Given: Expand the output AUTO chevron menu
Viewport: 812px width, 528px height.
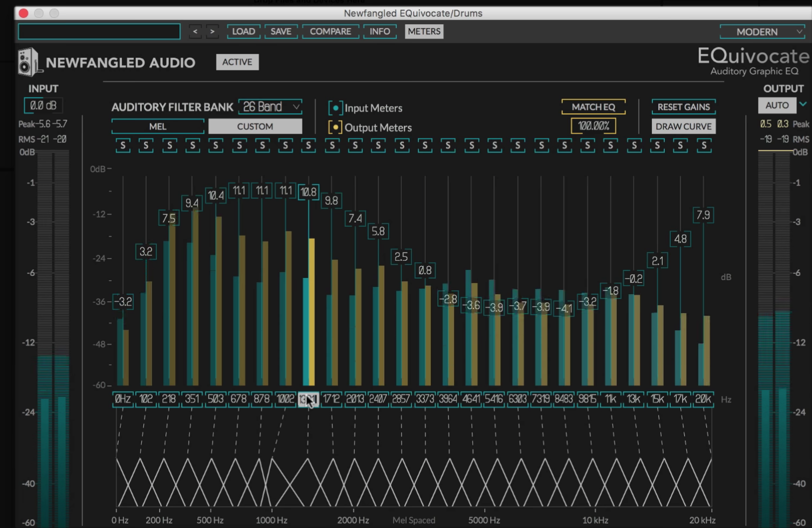Looking at the screenshot, I should pos(803,105).
